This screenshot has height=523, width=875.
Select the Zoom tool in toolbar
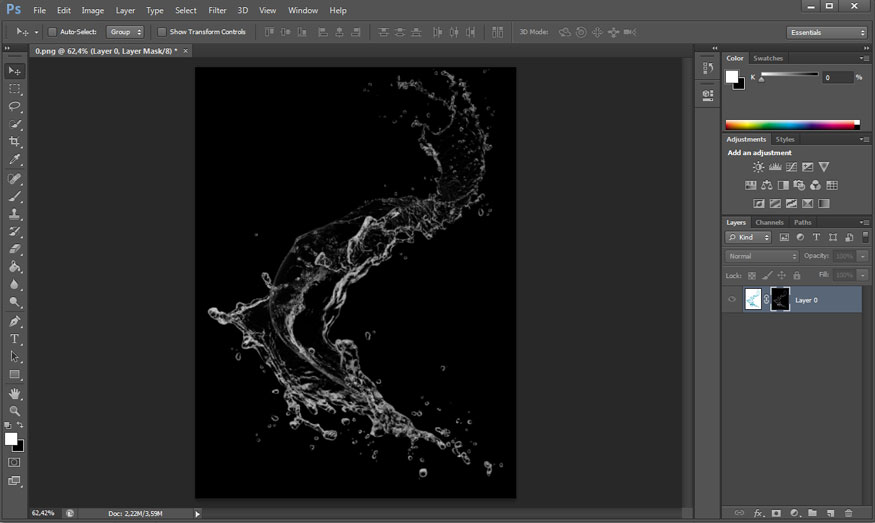[15, 411]
